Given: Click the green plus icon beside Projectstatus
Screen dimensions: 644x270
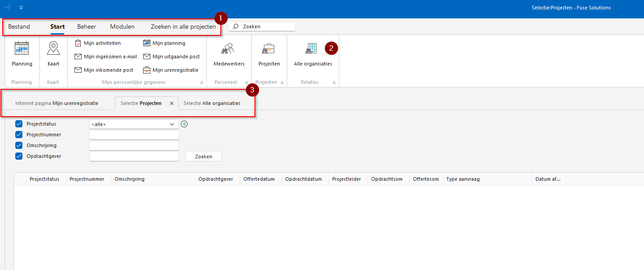Looking at the screenshot, I should [x=184, y=124].
